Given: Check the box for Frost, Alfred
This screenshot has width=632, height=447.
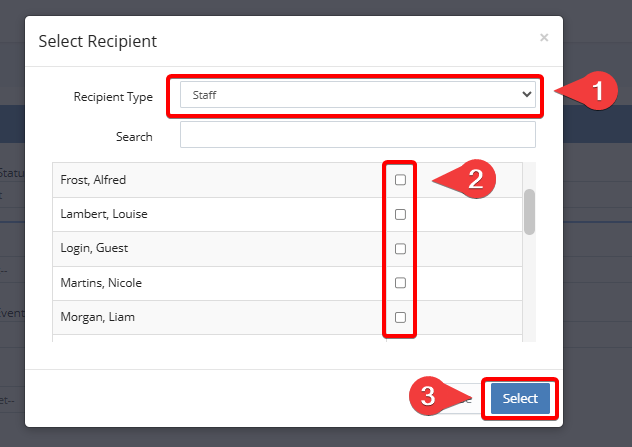Looking at the screenshot, I should (x=400, y=180).
